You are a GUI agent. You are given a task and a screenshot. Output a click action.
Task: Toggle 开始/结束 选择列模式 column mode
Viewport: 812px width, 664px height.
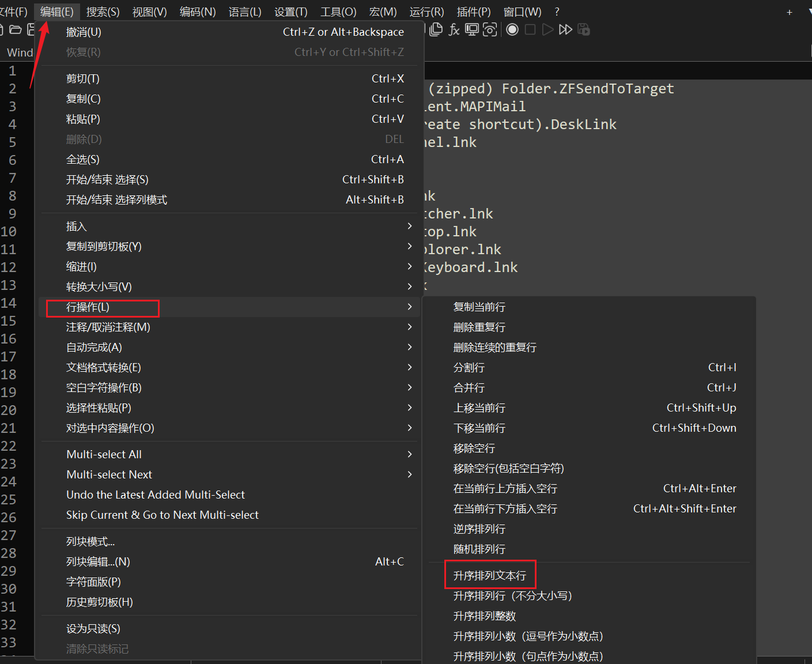tap(116, 200)
